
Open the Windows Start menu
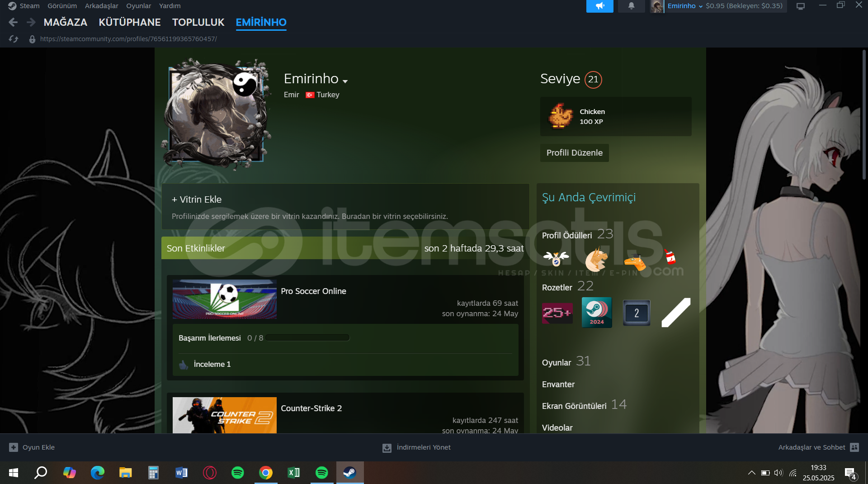coord(14,473)
